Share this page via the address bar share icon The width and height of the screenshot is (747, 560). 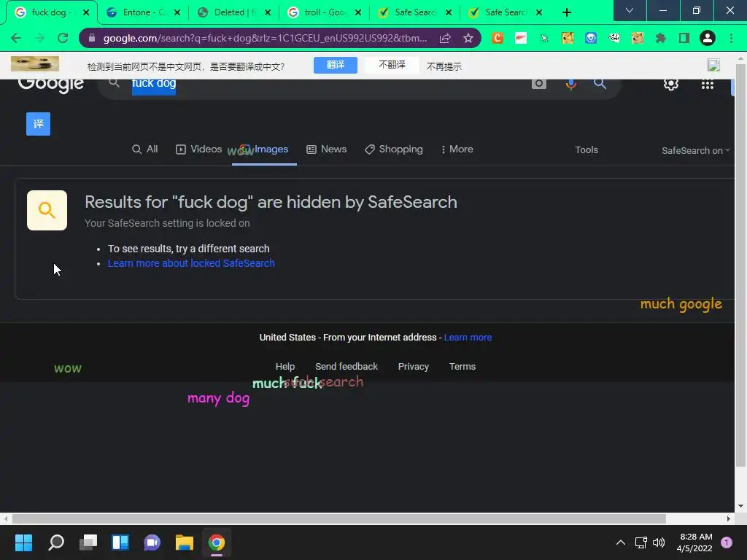445,38
